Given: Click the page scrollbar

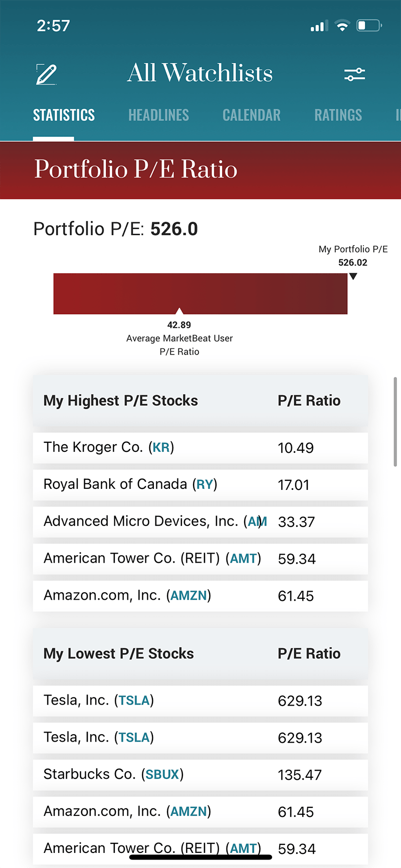Looking at the screenshot, I should [395, 422].
